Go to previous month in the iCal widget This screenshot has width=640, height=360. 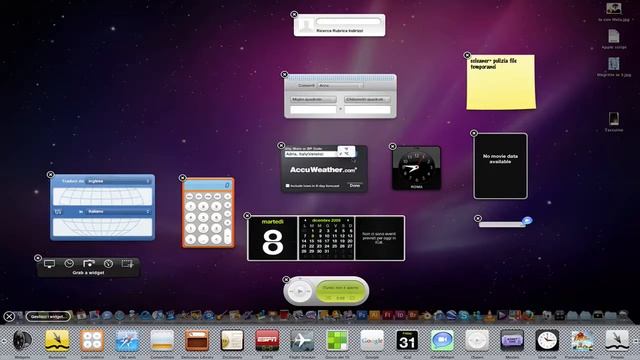click(305, 220)
